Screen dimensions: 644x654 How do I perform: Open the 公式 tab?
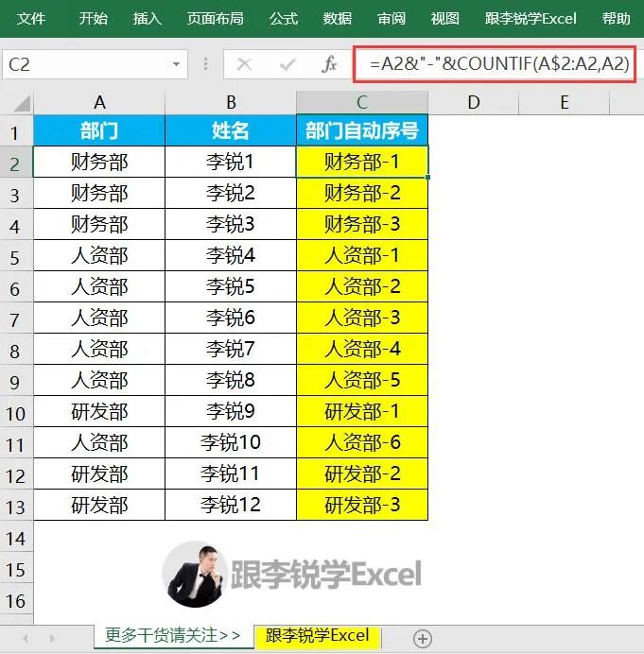pos(284,18)
